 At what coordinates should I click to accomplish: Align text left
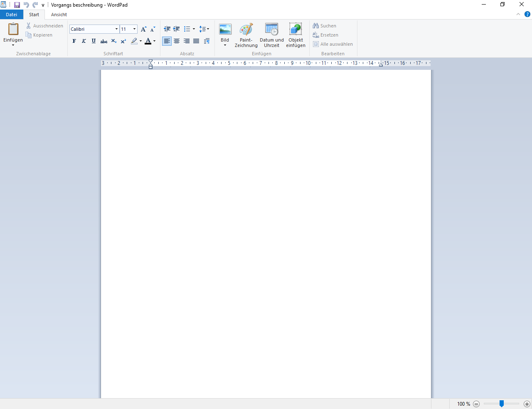[x=167, y=41]
